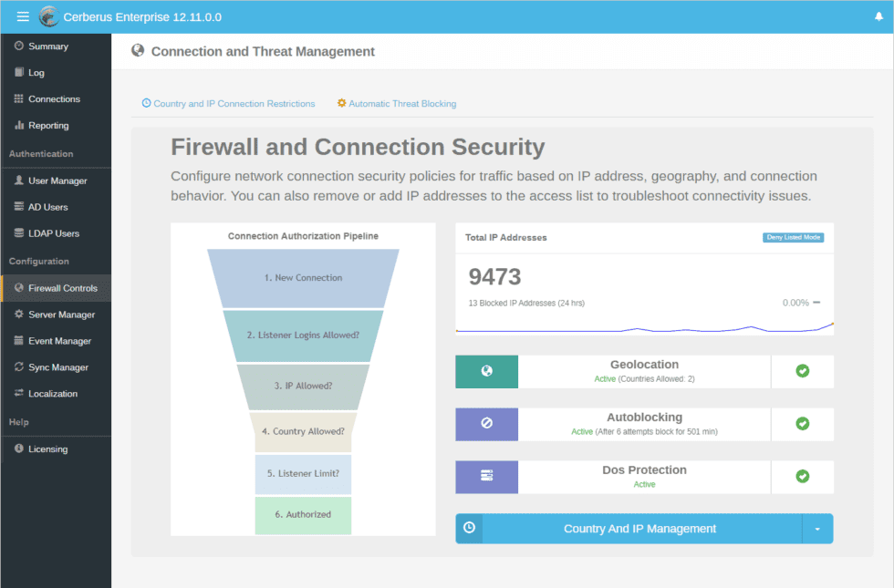The width and height of the screenshot is (894, 588).
Task: Click the globe icon beside page title
Action: tap(138, 51)
